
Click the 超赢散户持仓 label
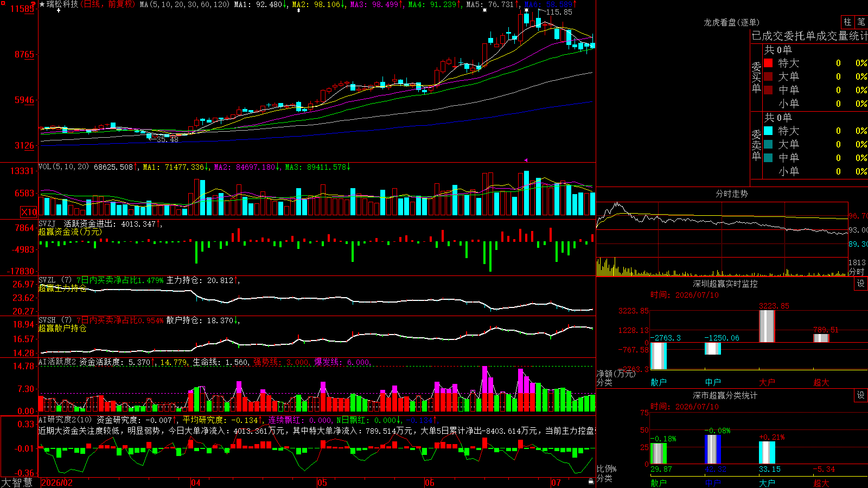62,328
